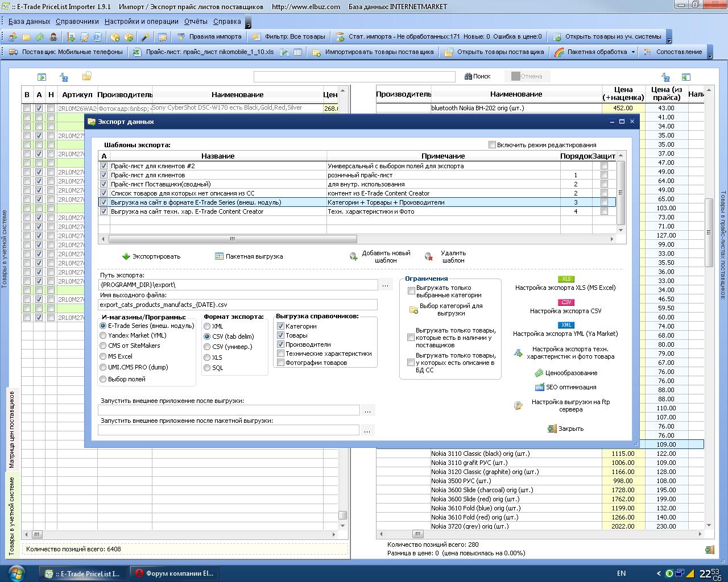Click Открыть товары из уч. системы

coord(607,36)
